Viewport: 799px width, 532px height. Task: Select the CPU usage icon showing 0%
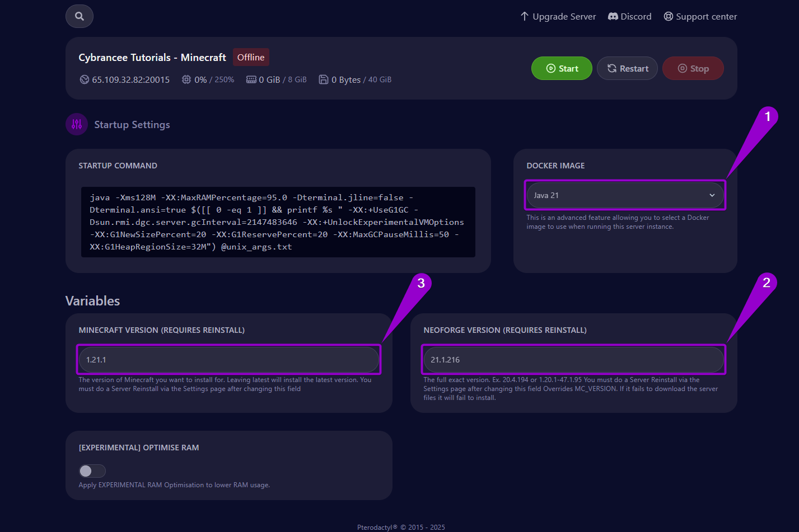click(x=186, y=79)
